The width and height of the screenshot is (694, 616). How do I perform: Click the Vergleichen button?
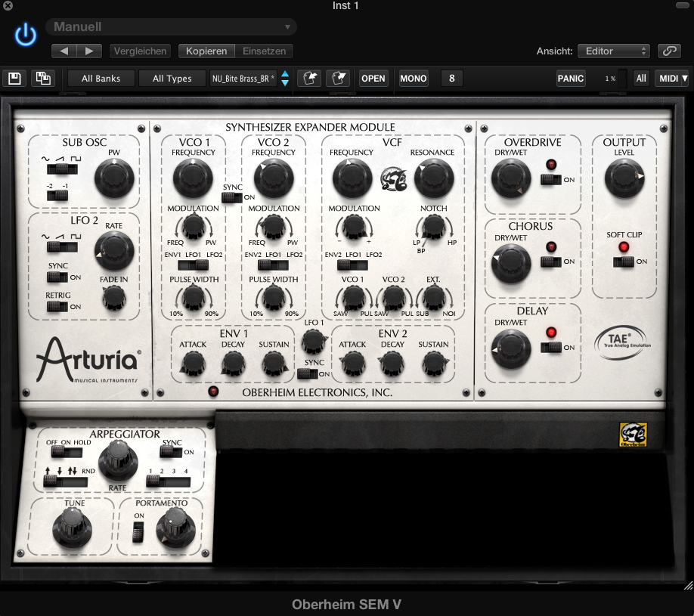pyautogui.click(x=140, y=51)
